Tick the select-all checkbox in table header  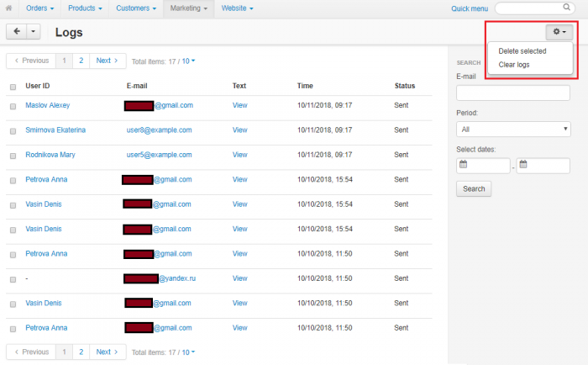13,87
